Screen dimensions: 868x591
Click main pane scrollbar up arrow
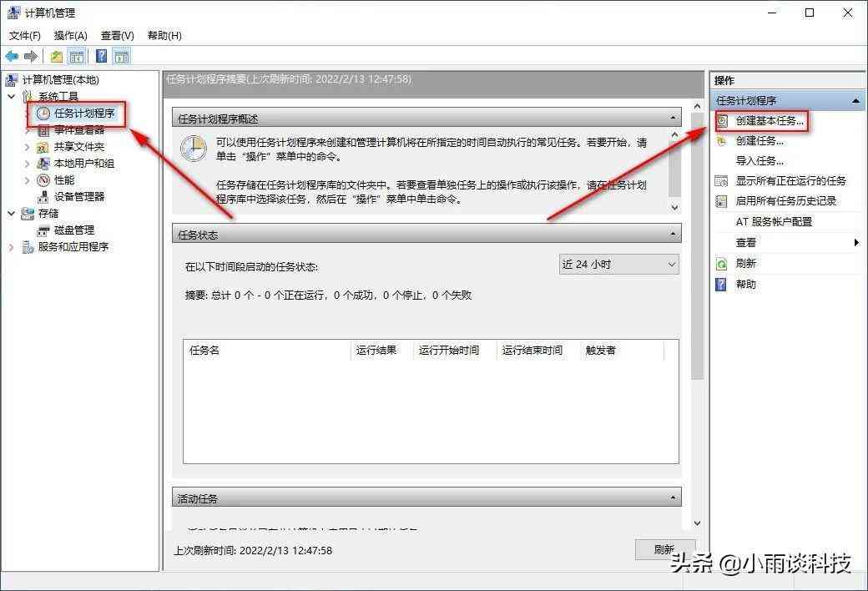point(697,106)
